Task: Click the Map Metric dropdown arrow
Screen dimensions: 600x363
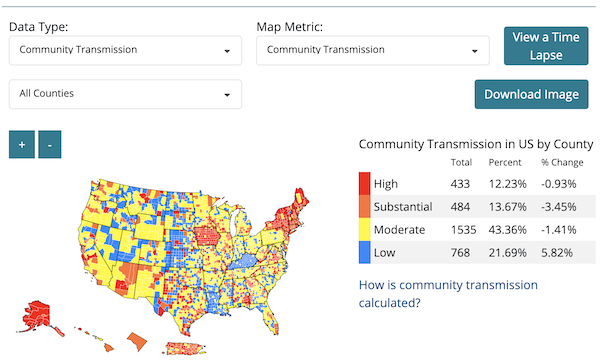Action: [474, 51]
